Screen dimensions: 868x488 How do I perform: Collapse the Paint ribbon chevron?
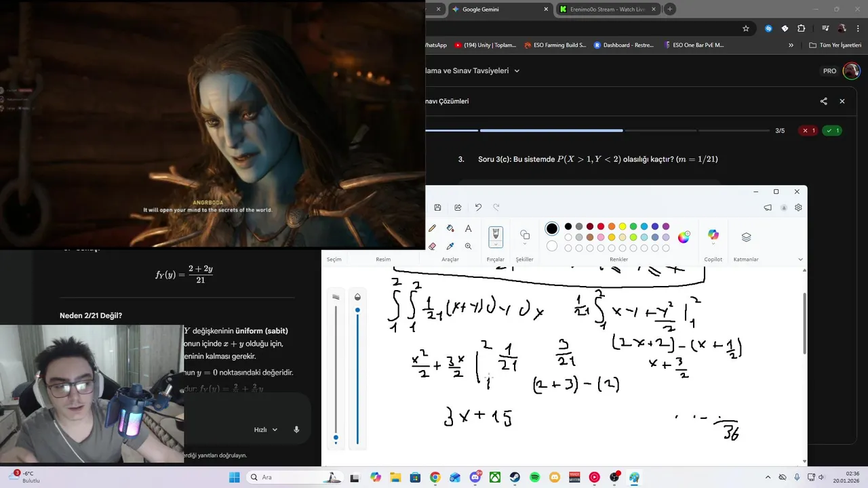(x=800, y=259)
